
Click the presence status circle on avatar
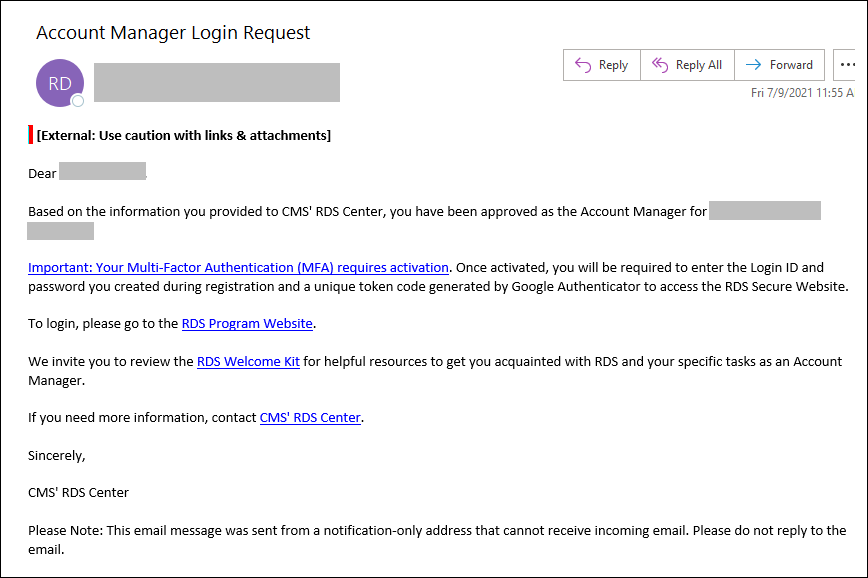click(x=78, y=101)
